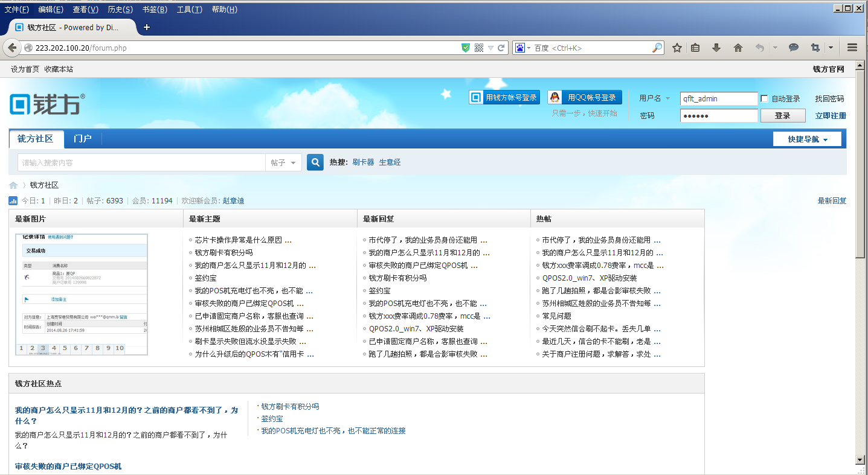Click the 收藏本站 link
This screenshot has height=475, width=868.
click(x=59, y=69)
